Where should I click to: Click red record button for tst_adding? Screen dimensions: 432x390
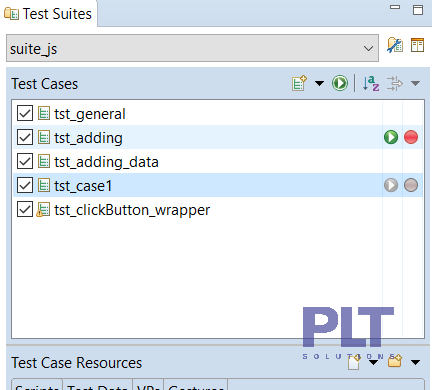tap(411, 137)
